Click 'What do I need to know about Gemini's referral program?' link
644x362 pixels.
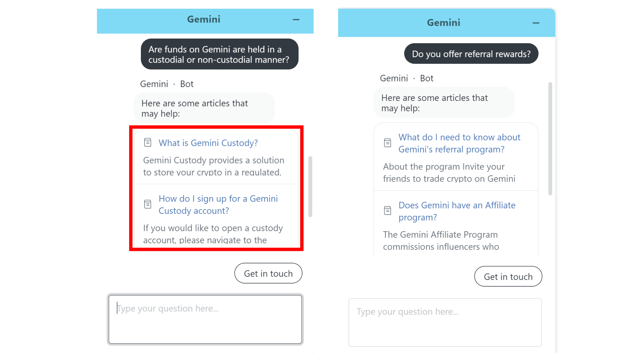point(459,143)
